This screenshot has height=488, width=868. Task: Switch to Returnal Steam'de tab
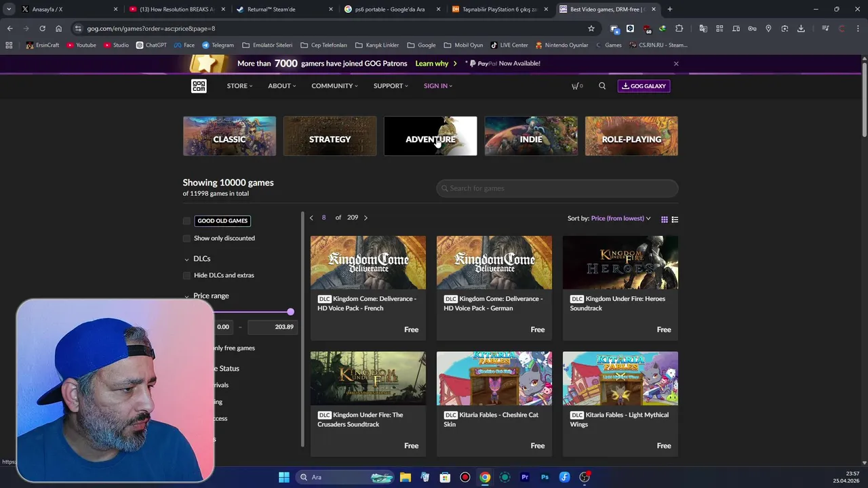pyautogui.click(x=285, y=9)
